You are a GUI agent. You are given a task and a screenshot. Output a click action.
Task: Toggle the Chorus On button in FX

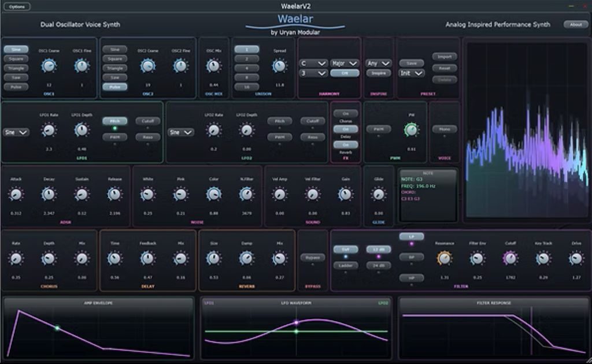tap(346, 114)
